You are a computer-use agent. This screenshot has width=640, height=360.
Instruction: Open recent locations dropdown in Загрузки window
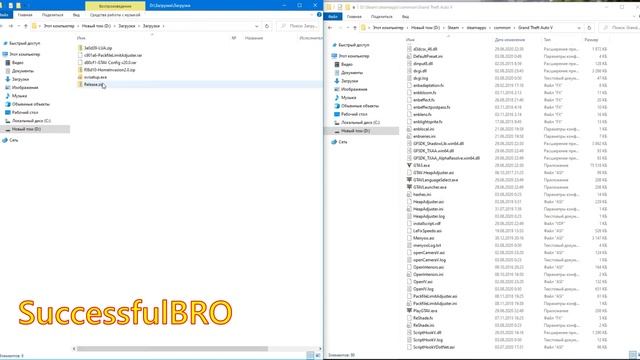pos(19,26)
